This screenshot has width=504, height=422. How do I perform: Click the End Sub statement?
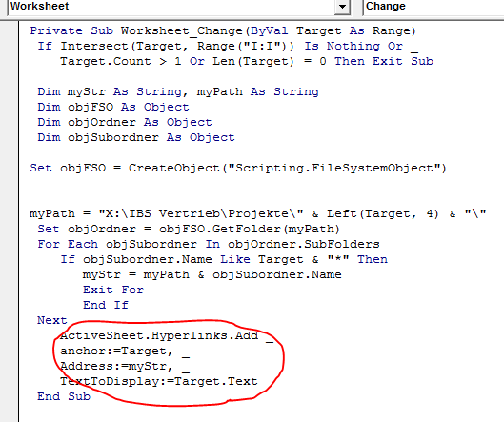click(64, 396)
